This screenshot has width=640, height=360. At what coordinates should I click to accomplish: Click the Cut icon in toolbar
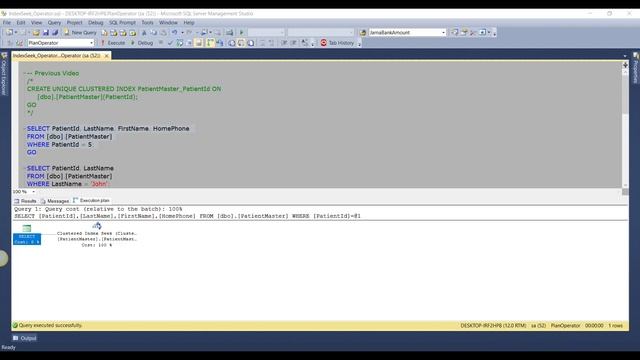(x=144, y=33)
